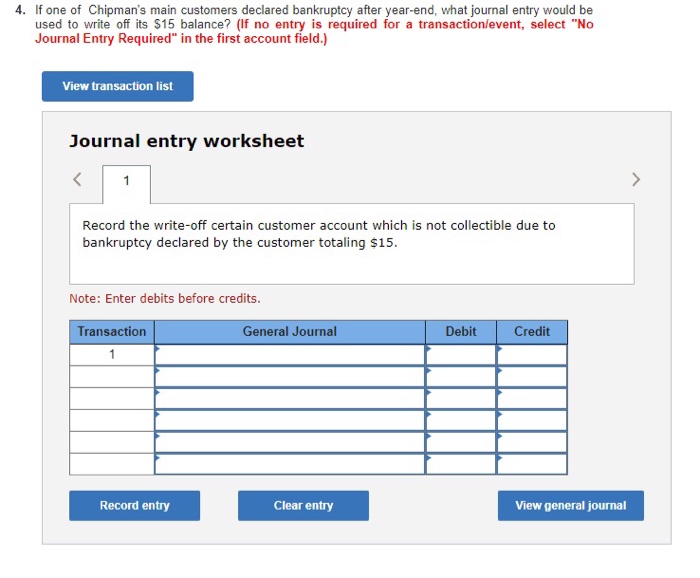Open third row General Journal account field
The width and height of the screenshot is (700, 578).
tap(290, 399)
